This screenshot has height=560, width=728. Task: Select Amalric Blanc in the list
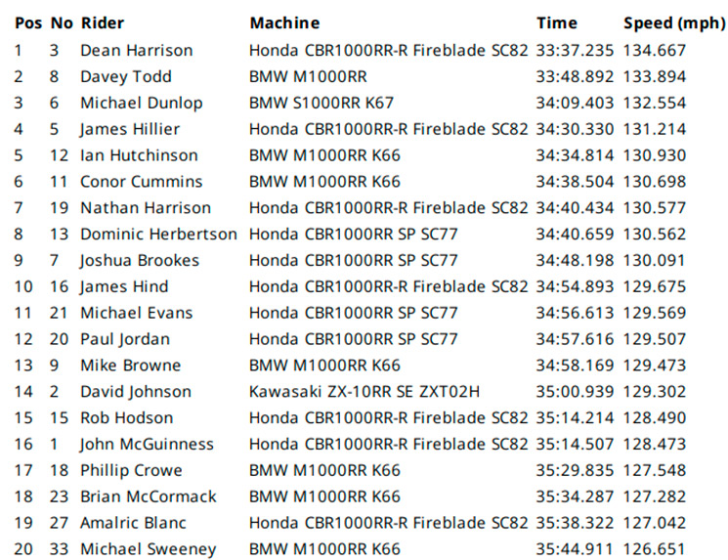pos(133,523)
